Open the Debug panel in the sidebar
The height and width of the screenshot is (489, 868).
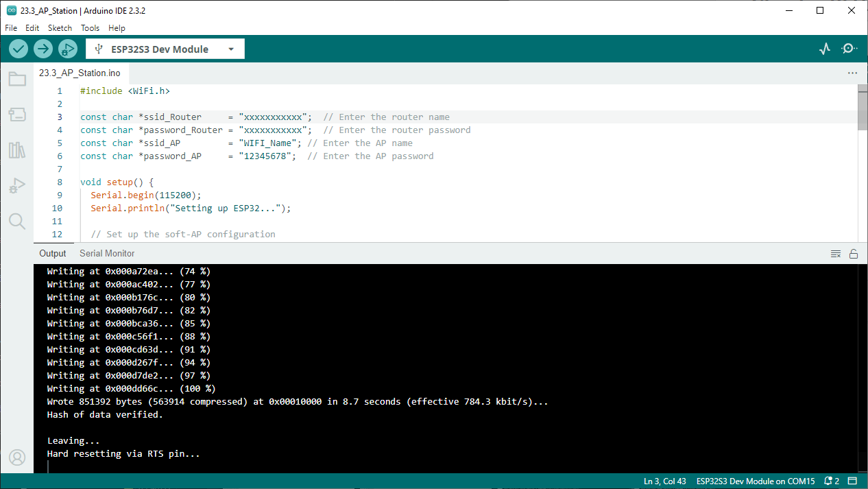point(17,186)
